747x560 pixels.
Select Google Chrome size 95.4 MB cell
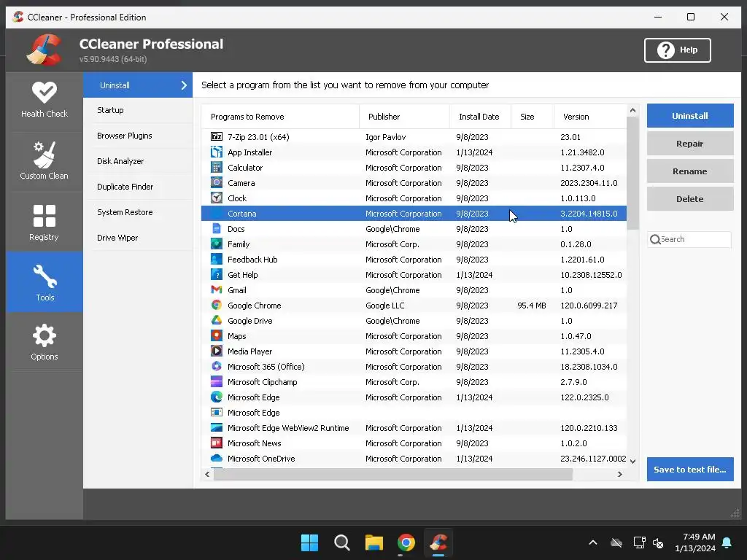point(532,306)
